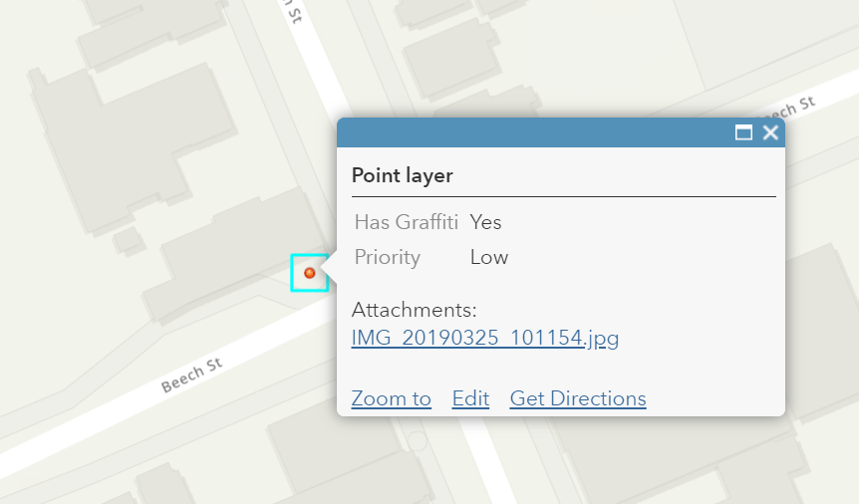Click the Has Graffiti field label
Viewport: 859px width, 504px height.
point(406,221)
